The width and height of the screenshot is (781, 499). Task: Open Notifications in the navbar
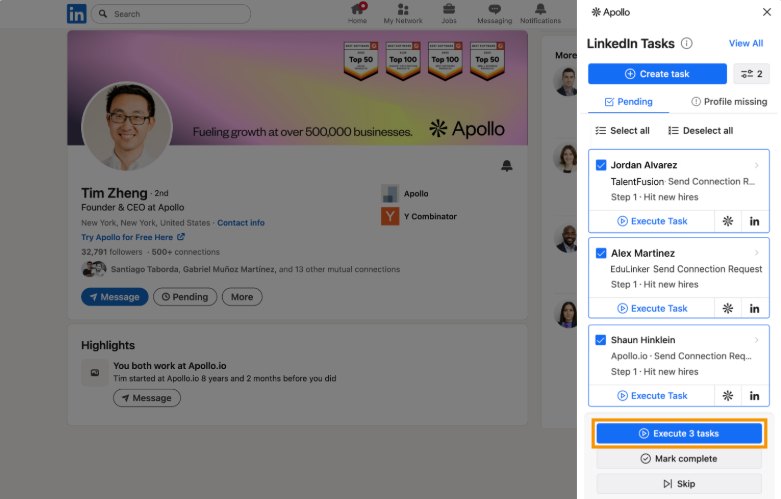point(540,13)
